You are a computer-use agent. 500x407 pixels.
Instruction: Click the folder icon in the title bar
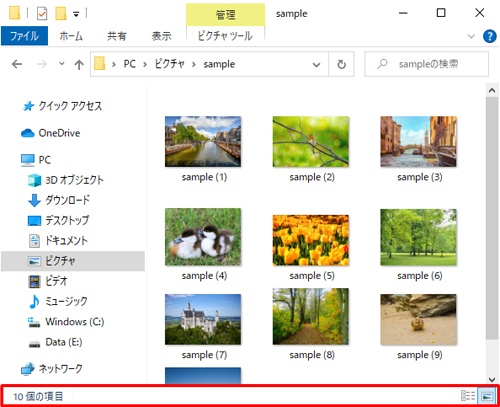pyautogui.click(x=14, y=13)
